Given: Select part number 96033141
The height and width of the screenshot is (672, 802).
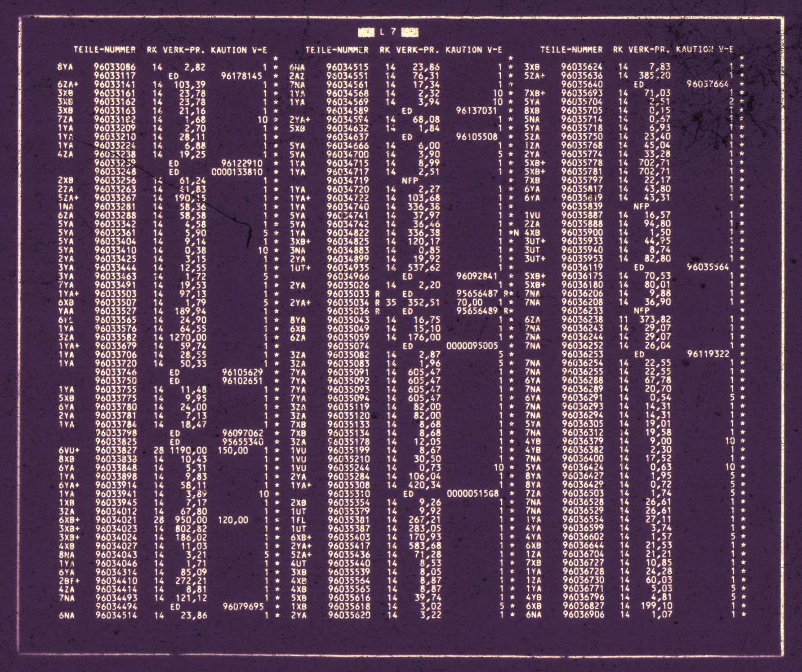Looking at the screenshot, I should click(115, 85).
